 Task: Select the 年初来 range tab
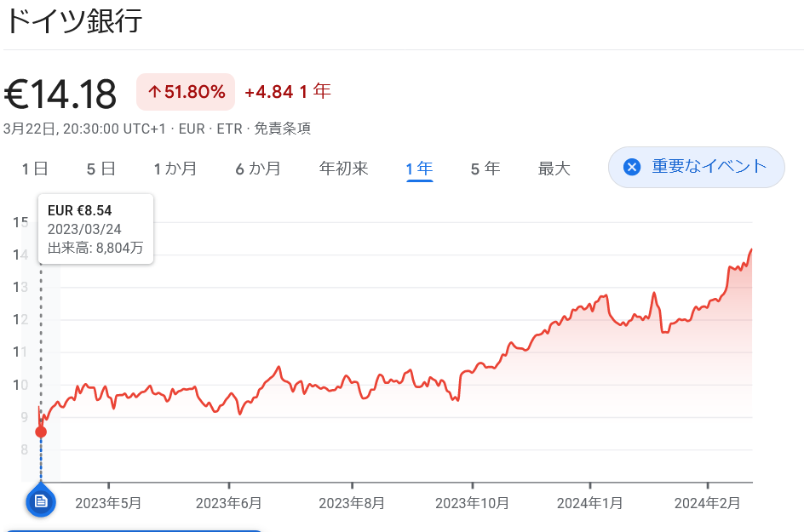(342, 169)
